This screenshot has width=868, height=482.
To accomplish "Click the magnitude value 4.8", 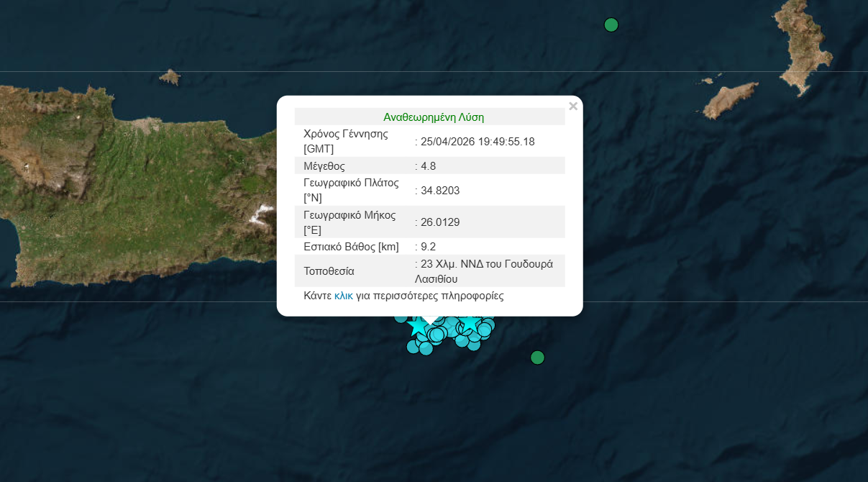I will (429, 165).
